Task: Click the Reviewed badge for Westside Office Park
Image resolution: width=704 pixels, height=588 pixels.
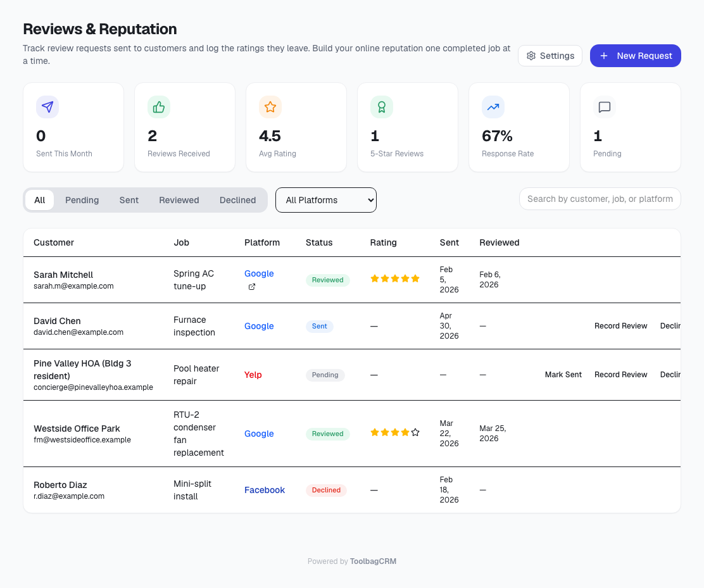Action: point(328,434)
